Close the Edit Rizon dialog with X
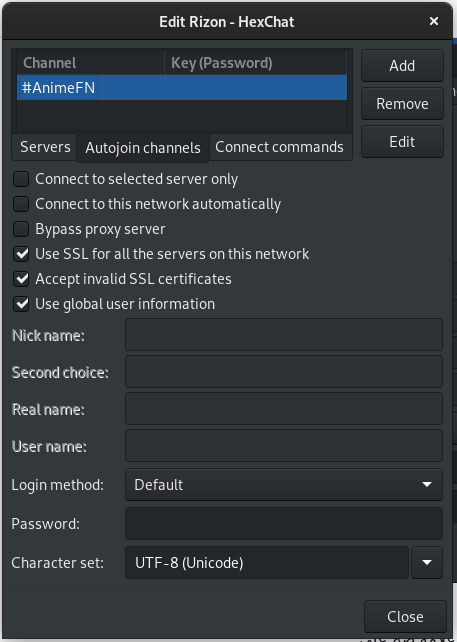 click(434, 21)
